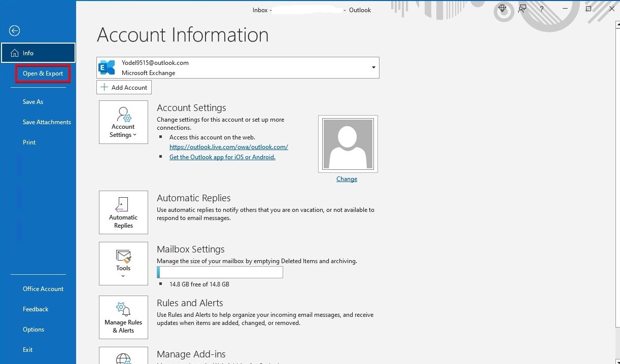Click the back arrow to exit Backstage
This screenshot has width=620, height=364.
pyautogui.click(x=14, y=31)
